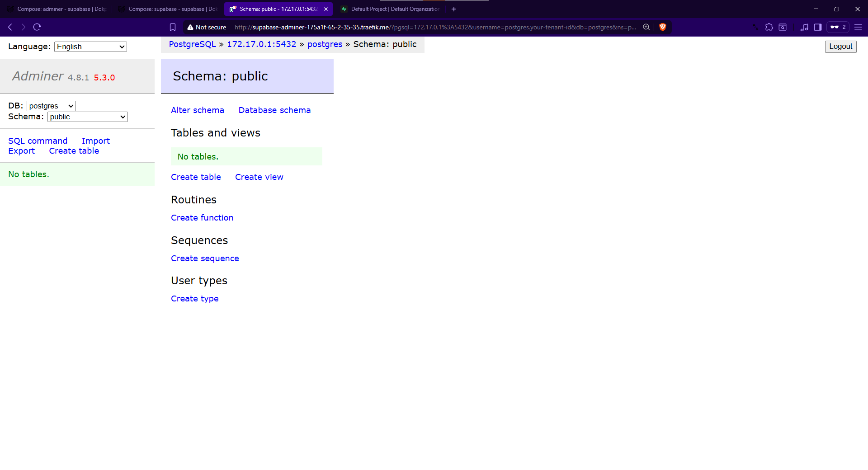Click the red 5.3.0 version link
This screenshot has height=470, width=868.
tap(104, 78)
